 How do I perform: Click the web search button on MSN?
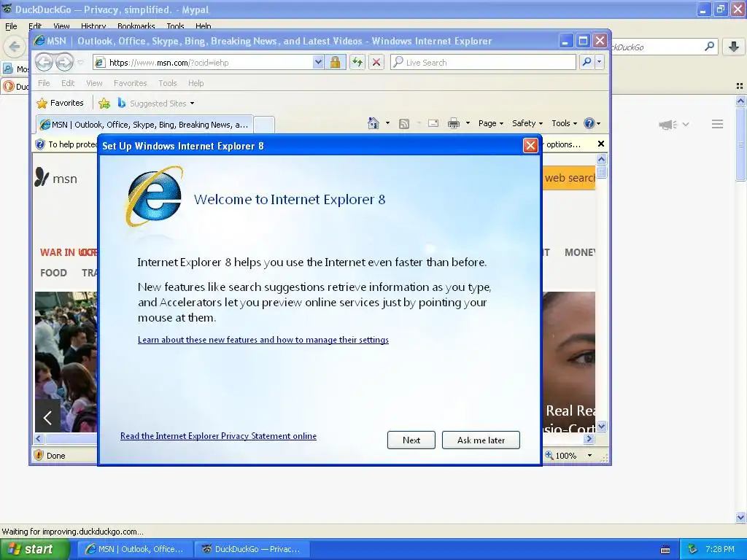pyautogui.click(x=570, y=178)
